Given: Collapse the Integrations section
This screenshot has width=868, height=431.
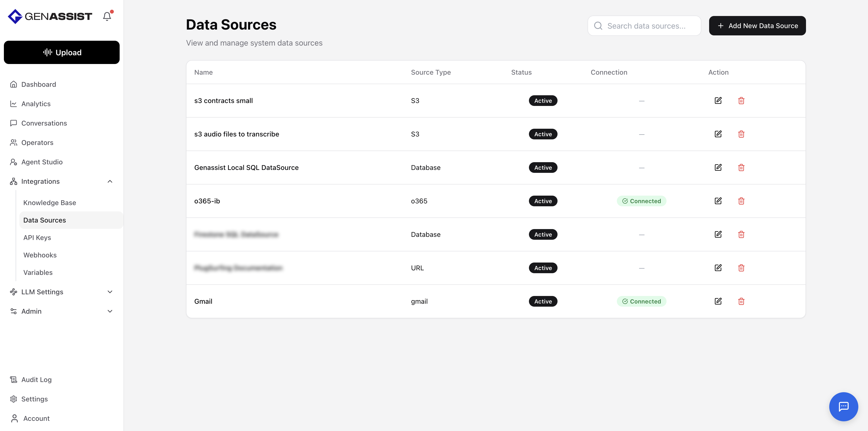Looking at the screenshot, I should click(110, 181).
